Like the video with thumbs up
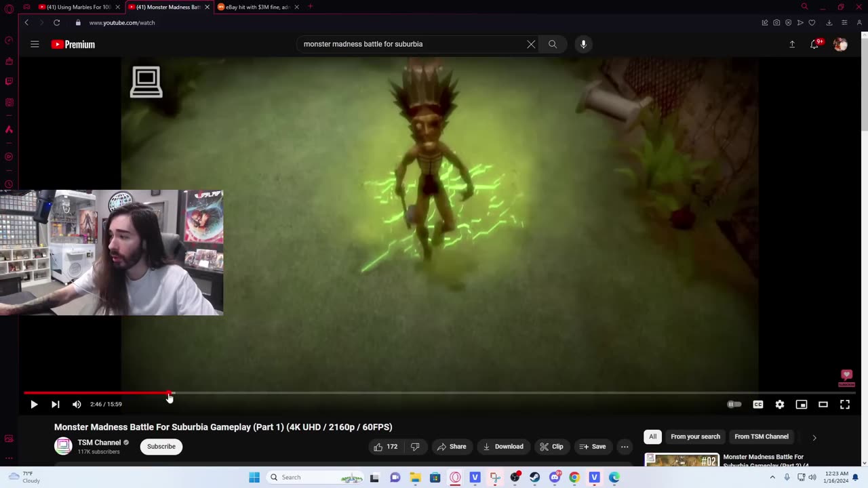The image size is (868, 488). [385, 447]
